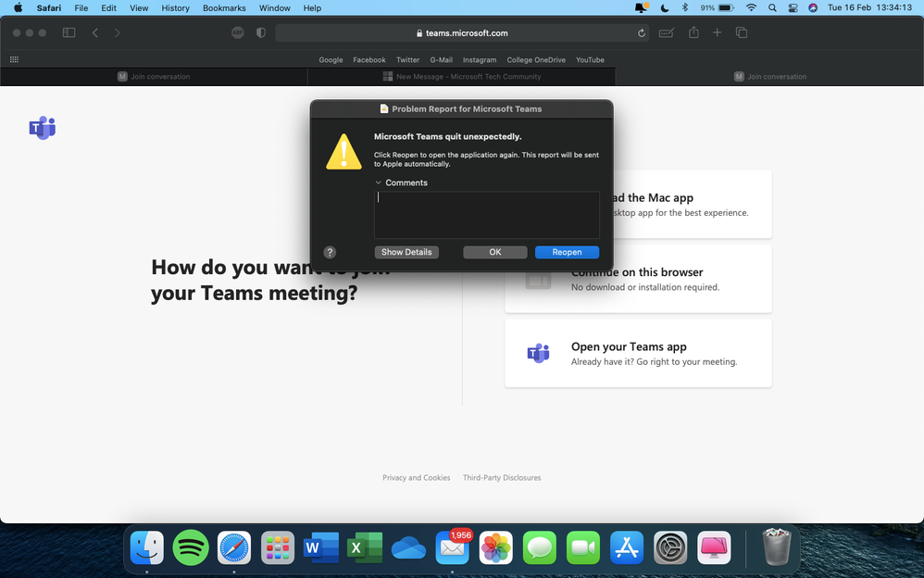The width and height of the screenshot is (924, 578).
Task: Open the Apple menu
Action: click(18, 7)
